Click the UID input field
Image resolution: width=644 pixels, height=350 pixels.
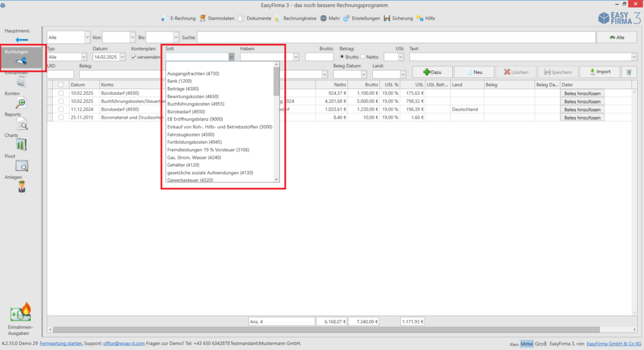60,74
